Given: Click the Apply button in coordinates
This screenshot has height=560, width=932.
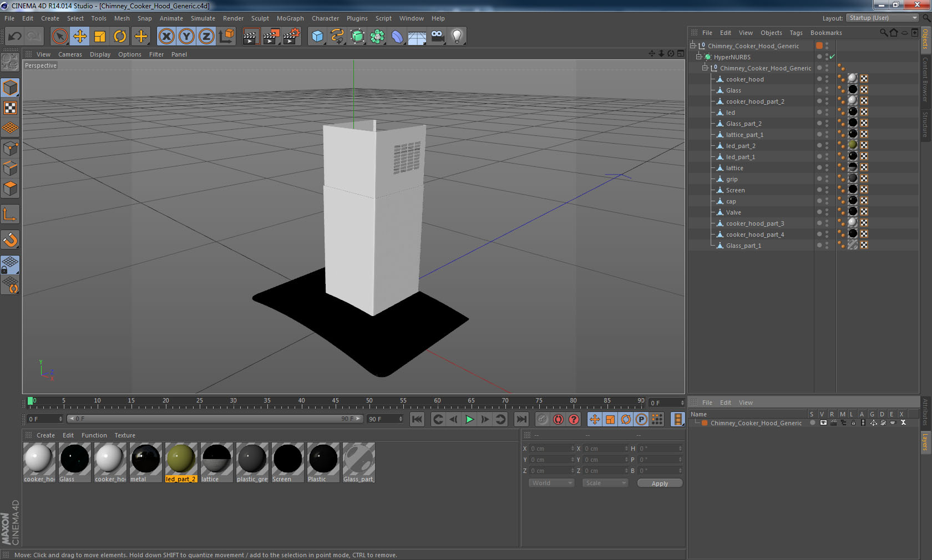Looking at the screenshot, I should tap(660, 483).
